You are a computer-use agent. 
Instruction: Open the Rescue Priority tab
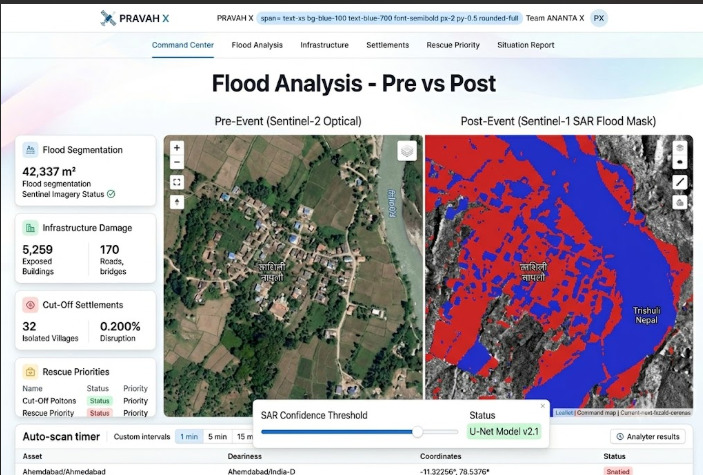453,45
